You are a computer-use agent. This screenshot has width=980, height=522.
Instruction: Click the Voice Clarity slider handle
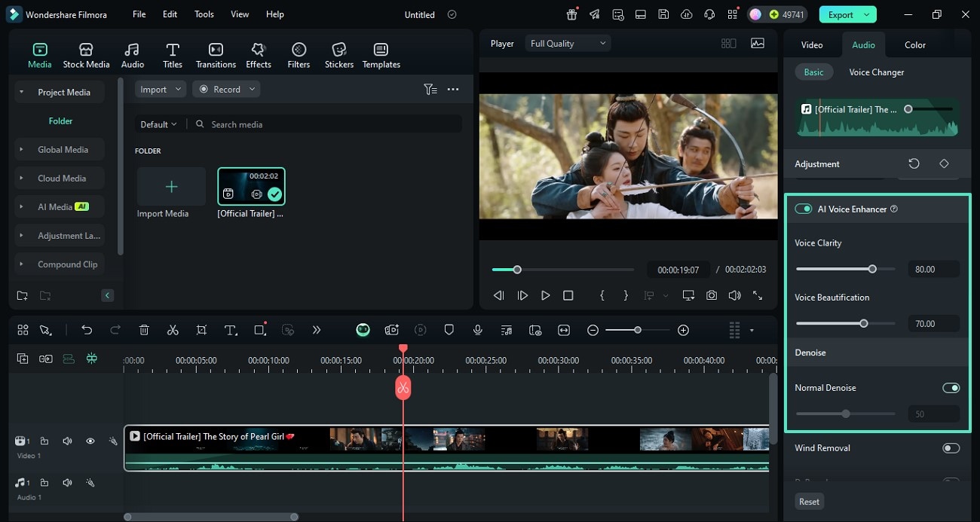coord(872,269)
